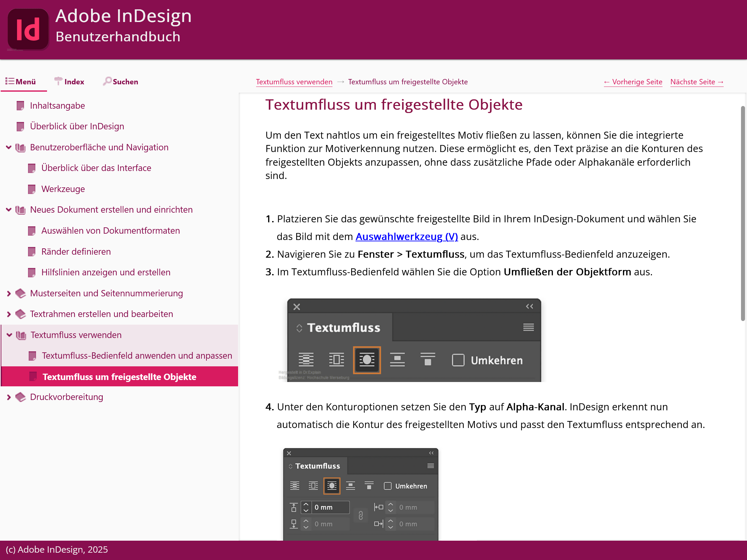Viewport: 747px width, 560px height.
Task: Click top offset stepper in small panel
Action: tap(305, 507)
